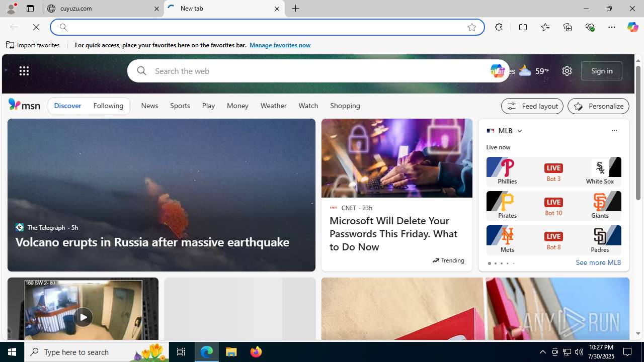Click Import favorites

[x=33, y=45]
